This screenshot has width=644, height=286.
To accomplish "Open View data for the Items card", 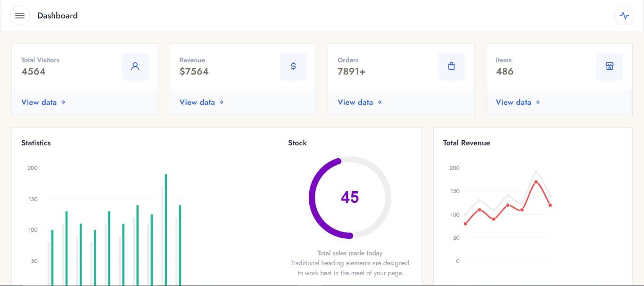I will [x=513, y=102].
